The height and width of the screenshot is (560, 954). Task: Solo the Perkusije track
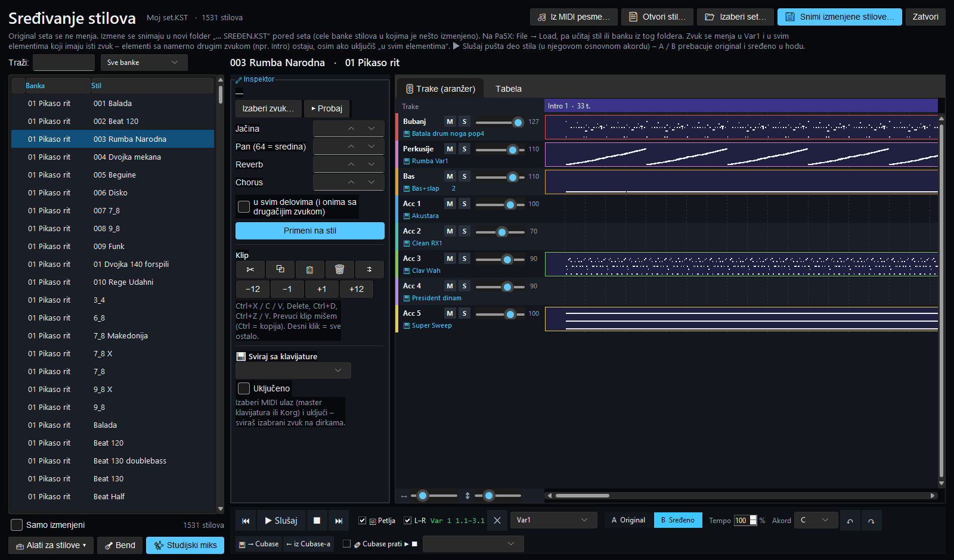(x=464, y=149)
